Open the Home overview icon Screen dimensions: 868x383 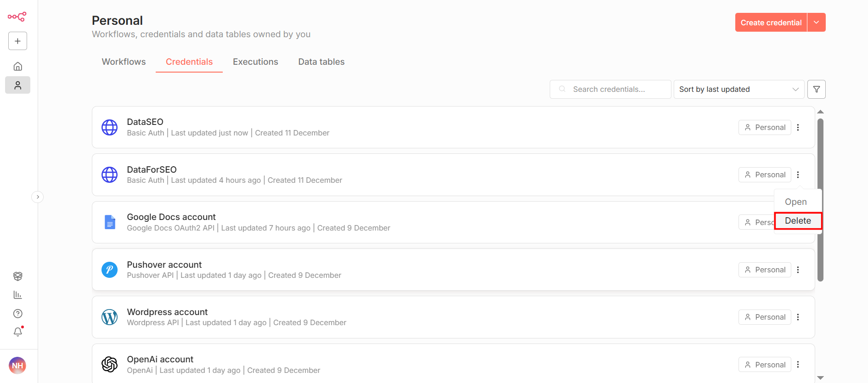point(17,67)
